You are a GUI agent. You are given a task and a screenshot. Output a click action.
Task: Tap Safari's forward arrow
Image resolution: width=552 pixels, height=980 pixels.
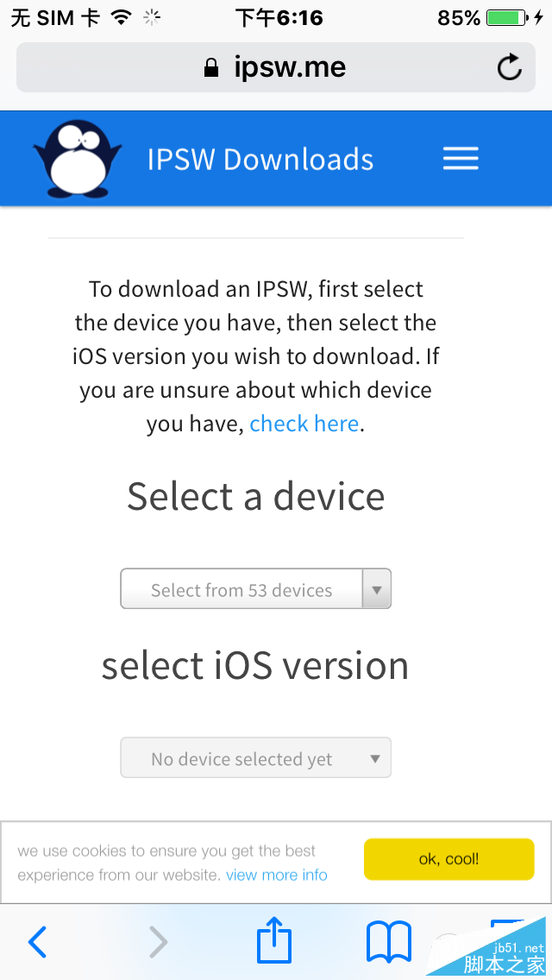pos(158,942)
